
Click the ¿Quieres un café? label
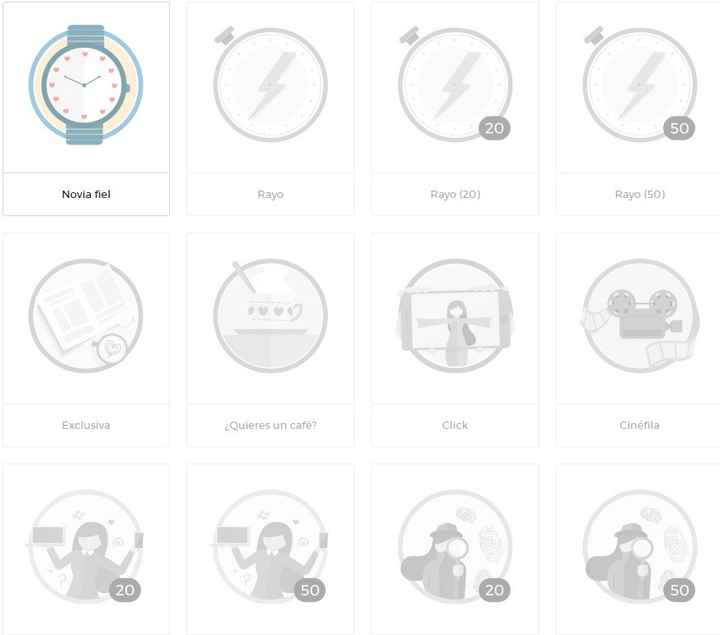click(x=270, y=425)
